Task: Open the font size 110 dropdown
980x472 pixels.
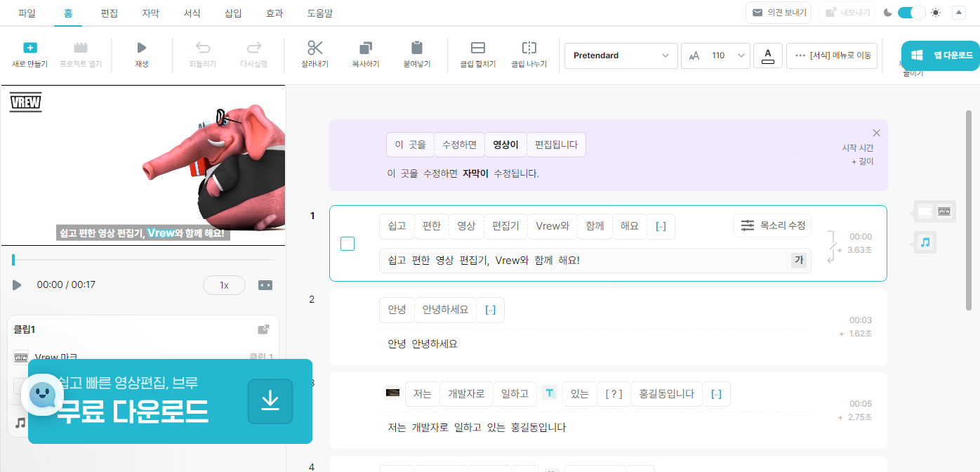Action: click(x=716, y=55)
